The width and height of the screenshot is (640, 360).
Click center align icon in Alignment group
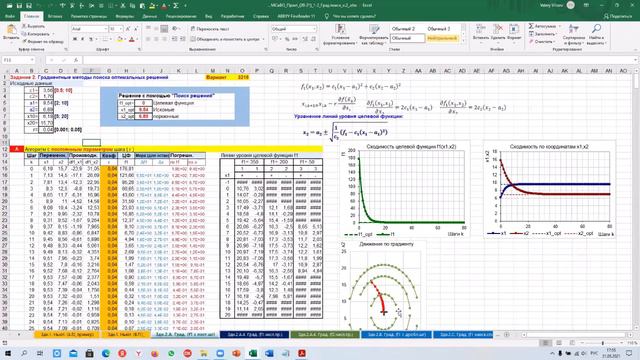click(156, 39)
